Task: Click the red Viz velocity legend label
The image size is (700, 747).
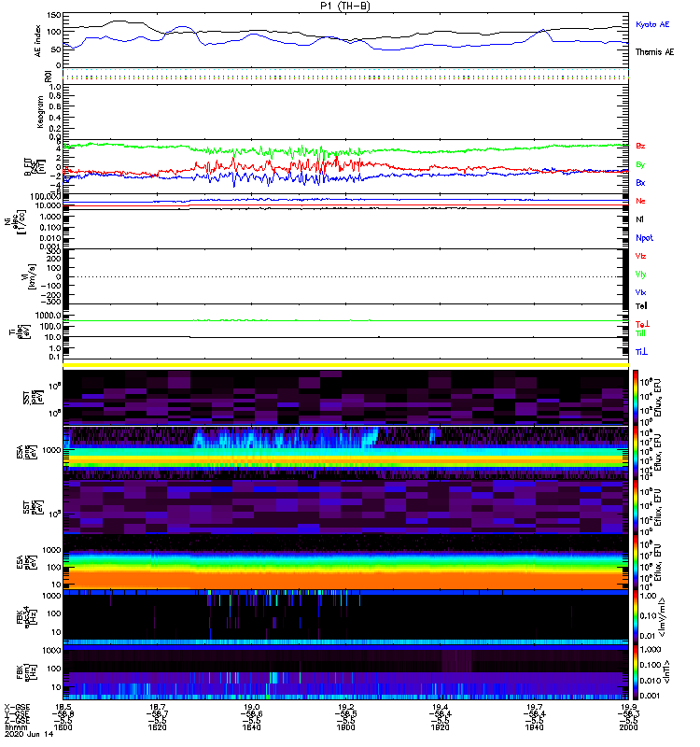Action: click(x=640, y=256)
